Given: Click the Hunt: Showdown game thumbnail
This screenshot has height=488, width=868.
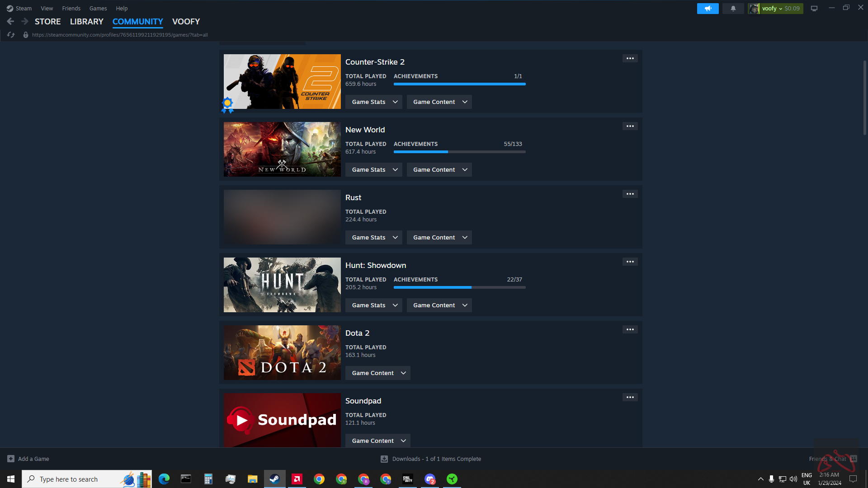Looking at the screenshot, I should [x=282, y=285].
